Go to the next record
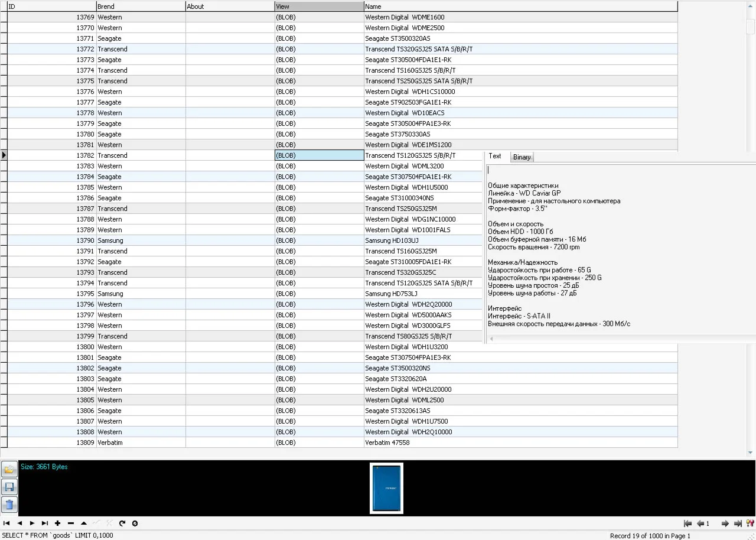Image resolution: width=756 pixels, height=540 pixels. (32, 523)
